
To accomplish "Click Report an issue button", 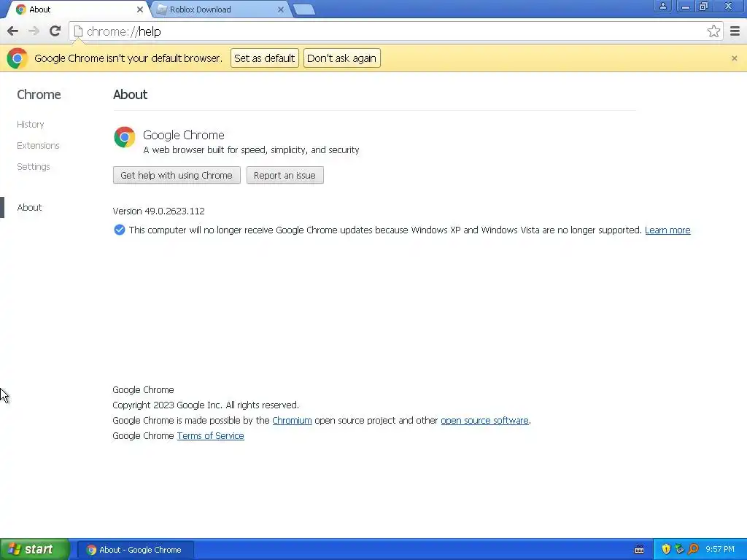I will [x=285, y=175].
